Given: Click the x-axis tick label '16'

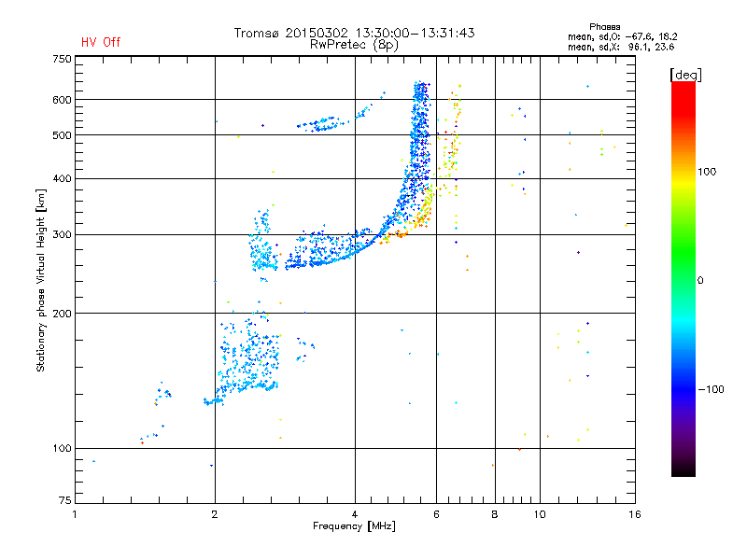Looking at the screenshot, I should [x=635, y=514].
